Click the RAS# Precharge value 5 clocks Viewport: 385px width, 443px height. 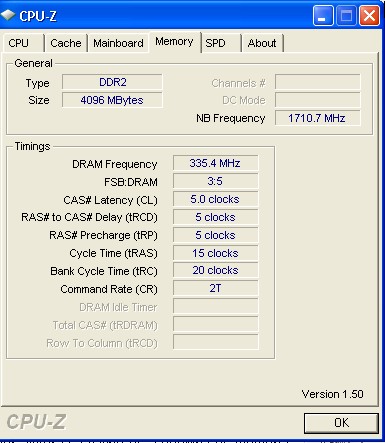coord(215,235)
